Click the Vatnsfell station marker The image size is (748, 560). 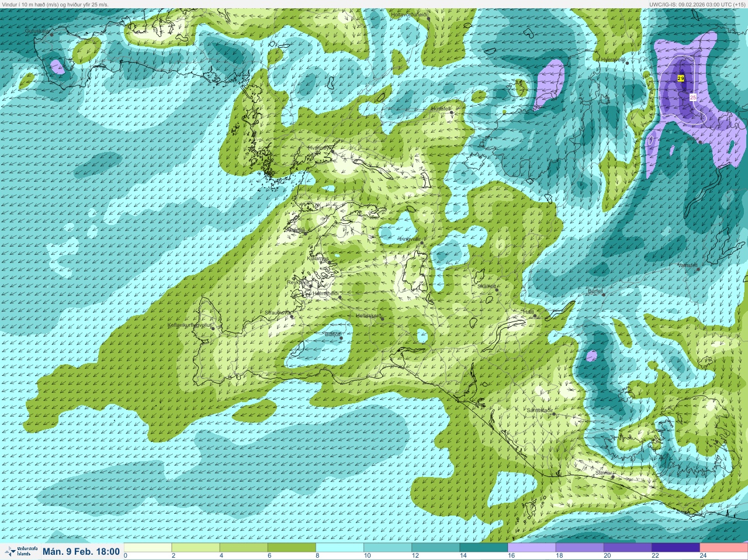[x=698, y=269]
